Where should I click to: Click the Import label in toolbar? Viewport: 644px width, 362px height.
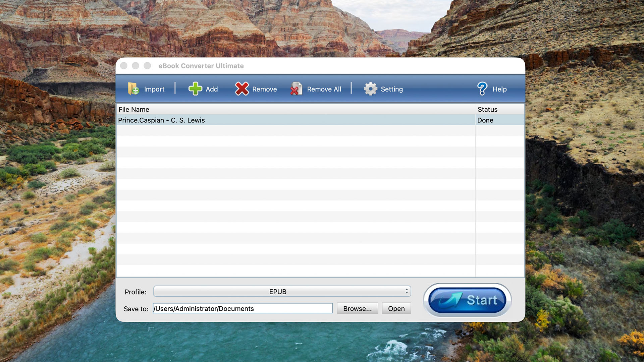click(x=154, y=89)
